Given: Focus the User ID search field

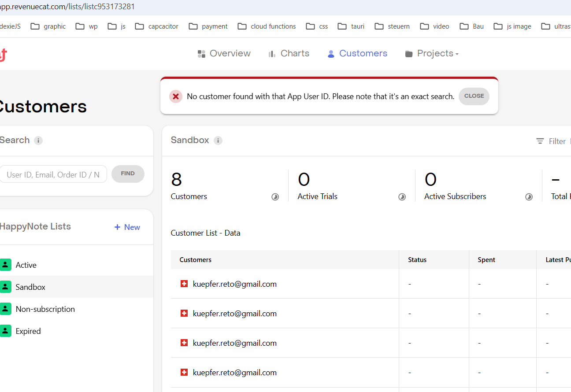Looking at the screenshot, I should [x=53, y=174].
